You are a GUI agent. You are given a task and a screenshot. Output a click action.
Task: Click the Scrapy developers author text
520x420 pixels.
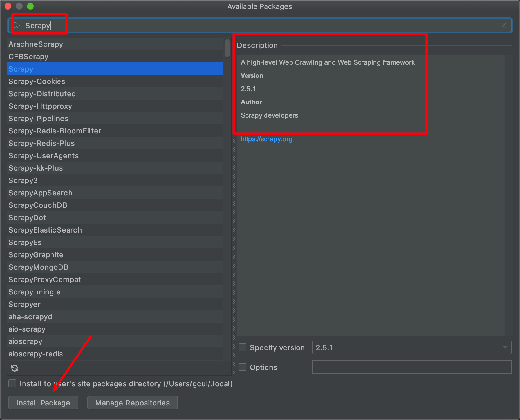tap(269, 115)
